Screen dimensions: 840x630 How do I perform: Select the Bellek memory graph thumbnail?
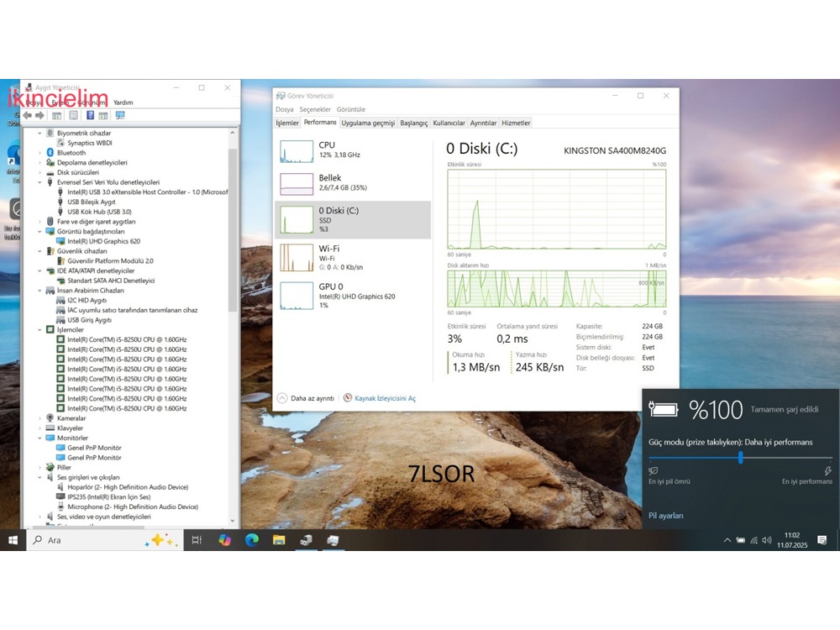(297, 184)
